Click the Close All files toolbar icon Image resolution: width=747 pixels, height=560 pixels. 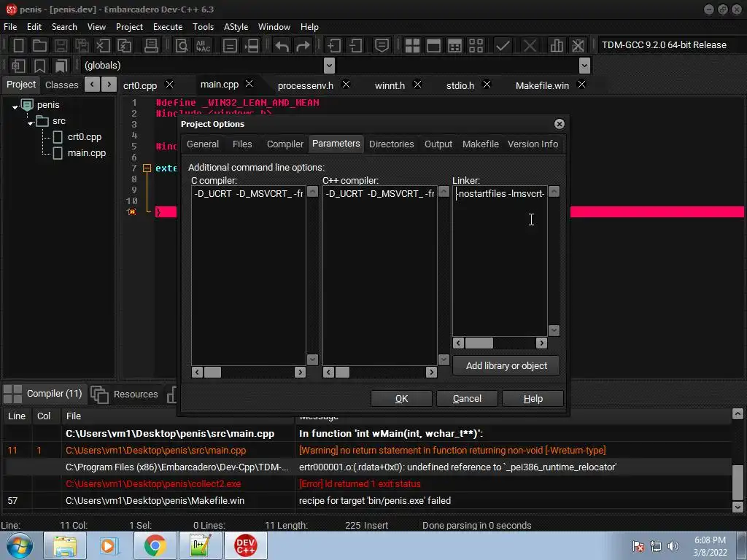coord(124,46)
